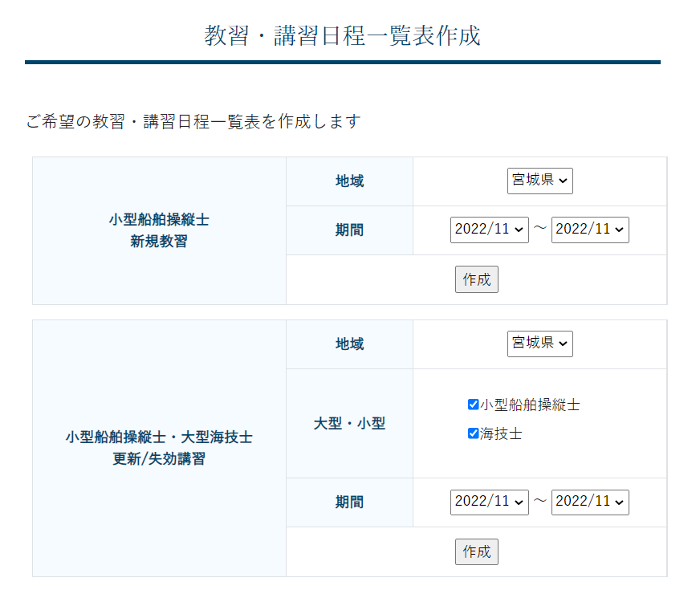This screenshot has width=700, height=598.
Task: Click the 地域 label in 新規教習 section
Action: 349,181
